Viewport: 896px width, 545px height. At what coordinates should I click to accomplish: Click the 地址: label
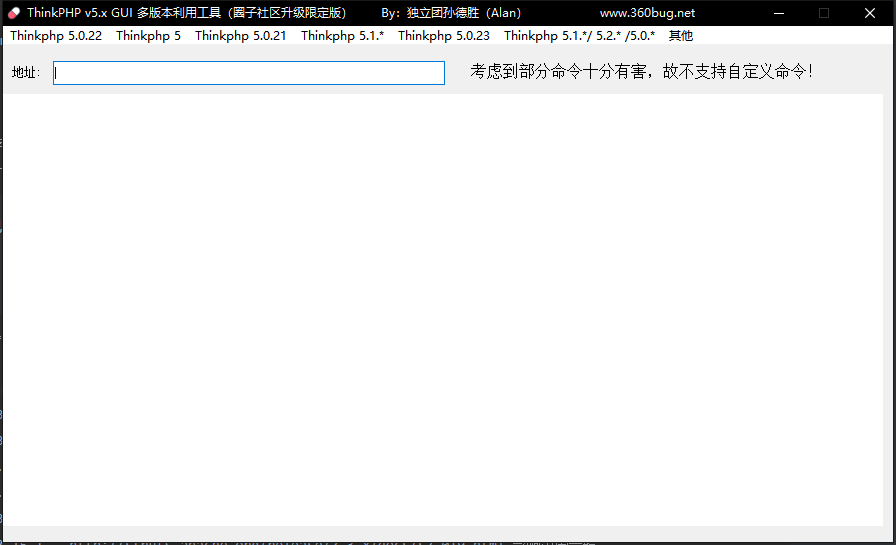click(x=26, y=73)
